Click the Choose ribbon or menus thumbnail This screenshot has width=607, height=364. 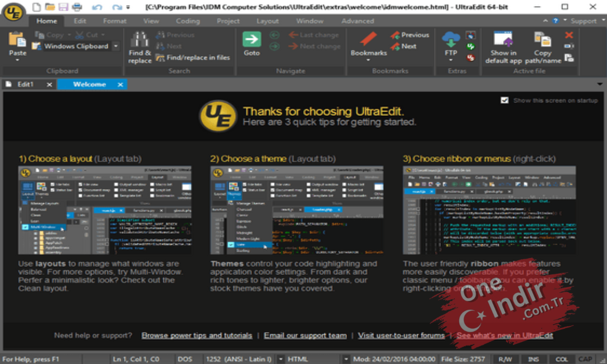pos(489,210)
